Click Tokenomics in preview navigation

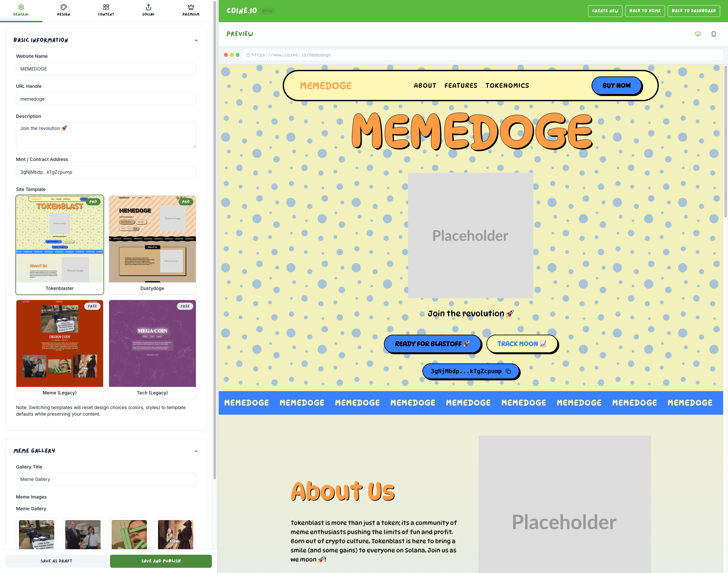point(507,86)
